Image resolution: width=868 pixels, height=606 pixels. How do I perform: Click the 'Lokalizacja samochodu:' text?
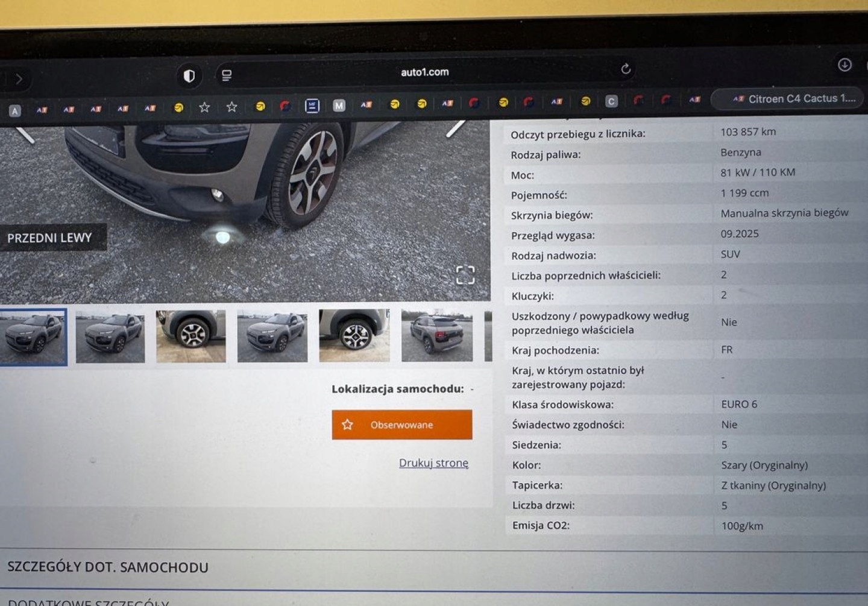[398, 389]
